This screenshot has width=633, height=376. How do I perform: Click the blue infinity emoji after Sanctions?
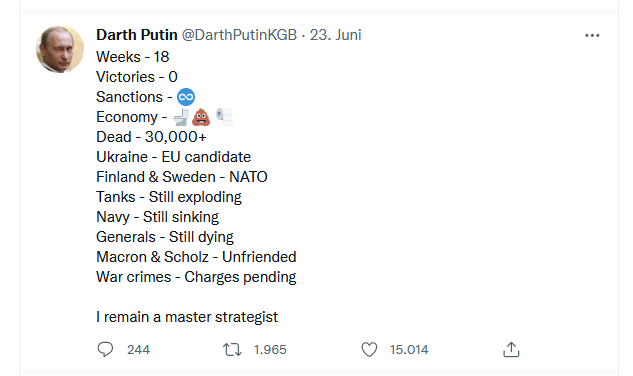click(x=186, y=97)
